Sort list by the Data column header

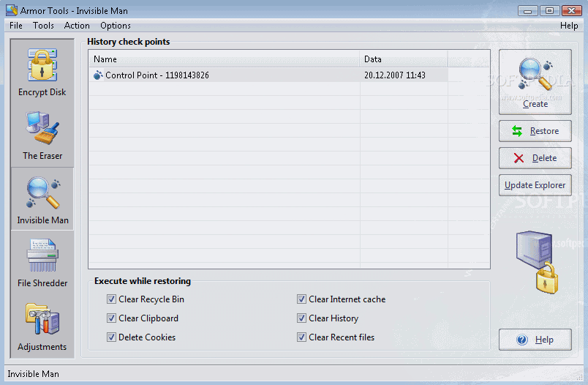tap(404, 59)
